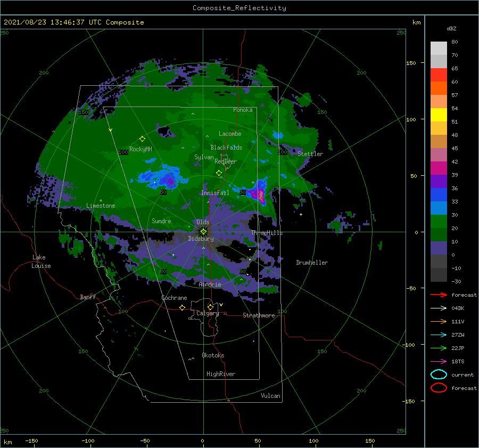Click the light gray 80 dBZ swatch
This screenshot has height=448, width=479.
pyautogui.click(x=439, y=48)
